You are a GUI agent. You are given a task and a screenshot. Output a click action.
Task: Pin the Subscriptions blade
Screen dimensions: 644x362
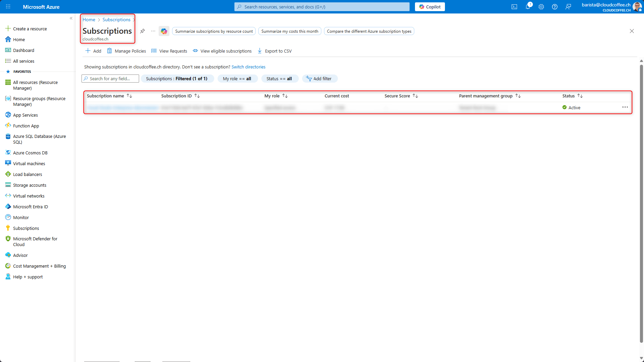pyautogui.click(x=142, y=31)
